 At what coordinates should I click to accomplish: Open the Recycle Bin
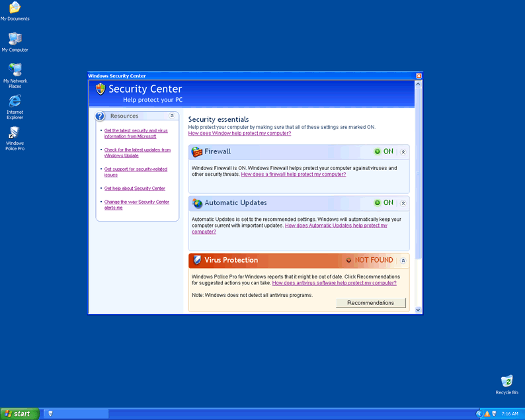tap(506, 382)
